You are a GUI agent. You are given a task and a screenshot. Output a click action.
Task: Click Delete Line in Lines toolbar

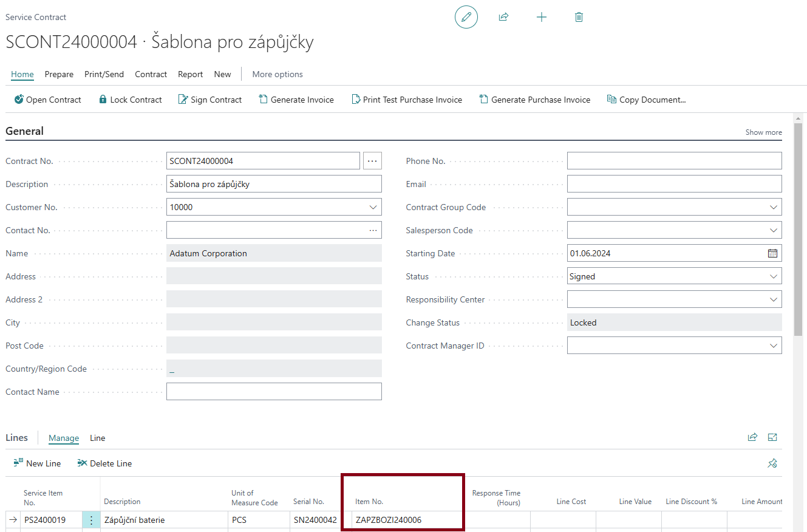click(104, 463)
